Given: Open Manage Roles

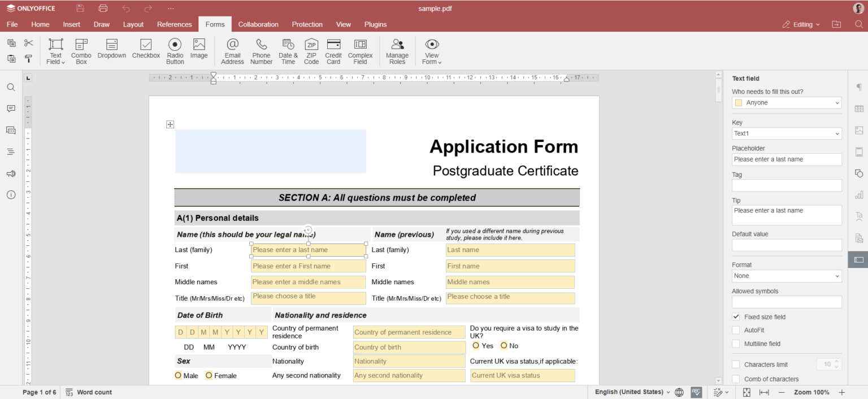Looking at the screenshot, I should click(x=397, y=51).
